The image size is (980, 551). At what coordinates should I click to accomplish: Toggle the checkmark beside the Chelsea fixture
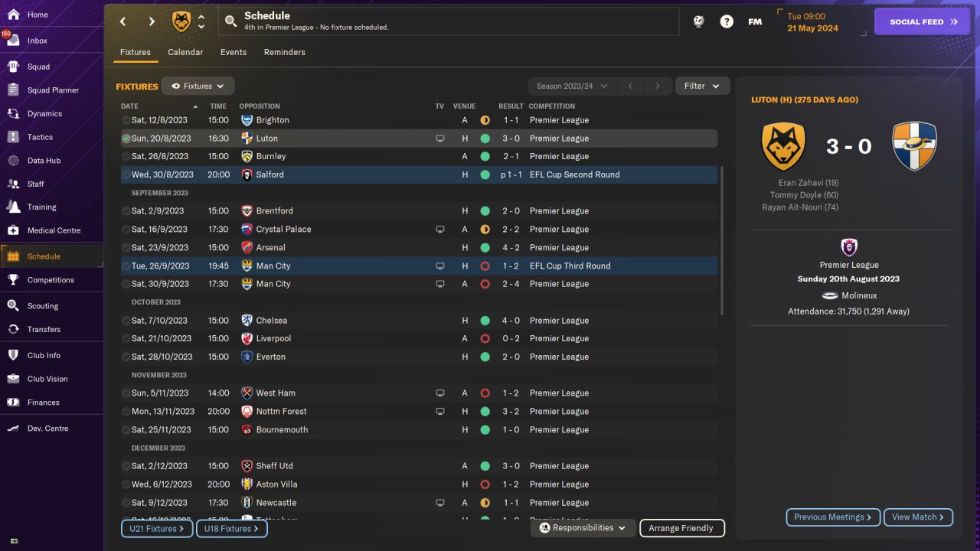coord(126,321)
